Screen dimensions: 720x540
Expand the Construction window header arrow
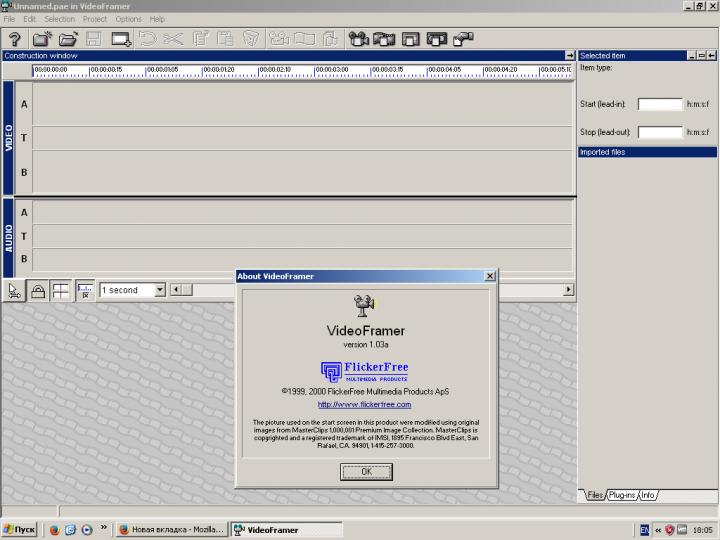pos(570,56)
